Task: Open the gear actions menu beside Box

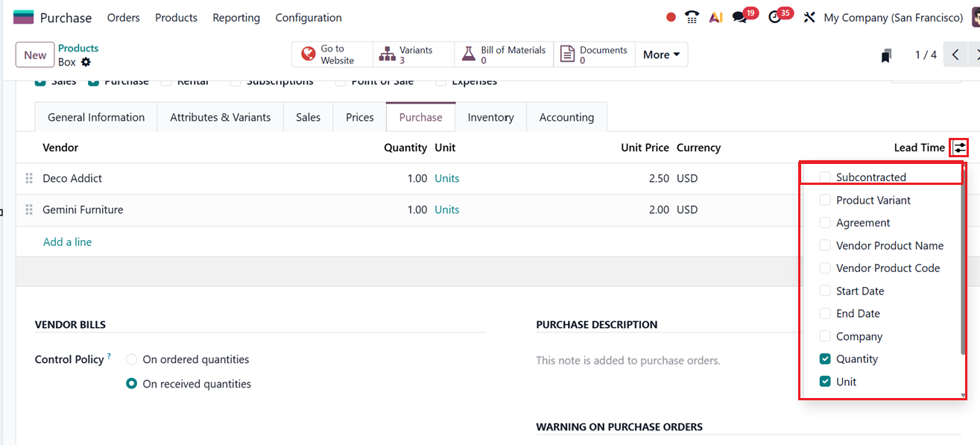Action: (86, 63)
